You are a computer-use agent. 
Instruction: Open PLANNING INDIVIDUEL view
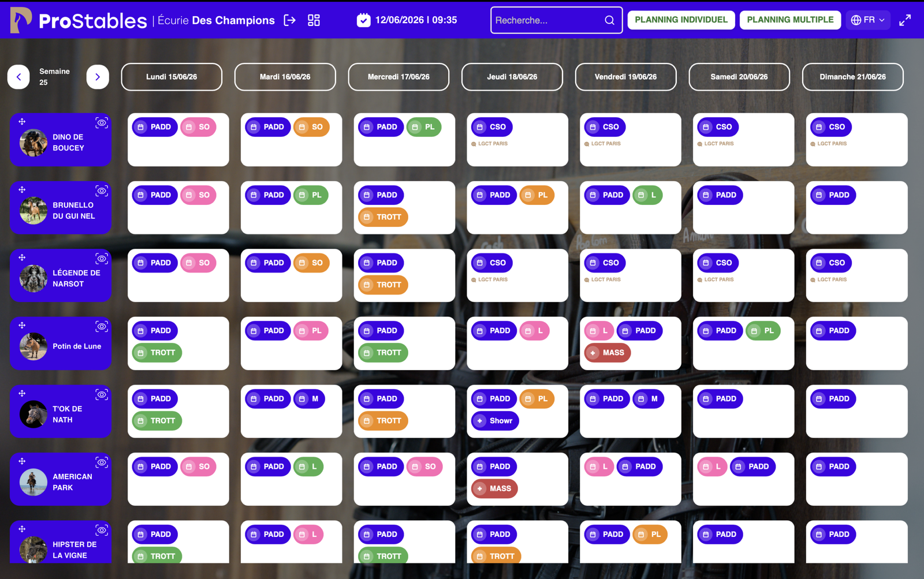[x=681, y=20]
